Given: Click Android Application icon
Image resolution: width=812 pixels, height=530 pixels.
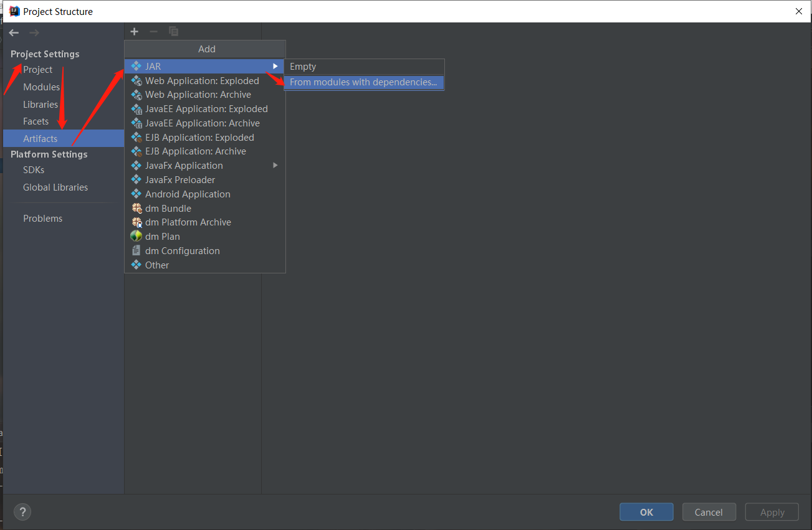Looking at the screenshot, I should [x=136, y=194].
